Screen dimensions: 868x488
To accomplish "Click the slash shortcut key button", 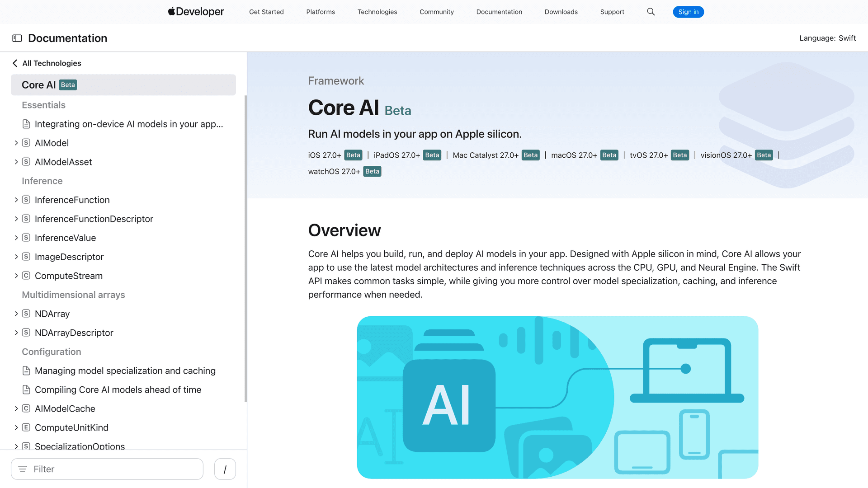I will pyautogui.click(x=225, y=469).
